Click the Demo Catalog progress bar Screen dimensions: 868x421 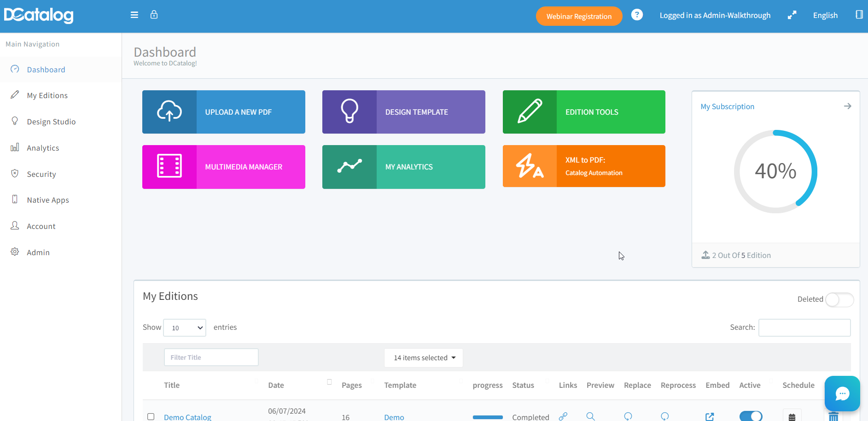click(x=488, y=417)
